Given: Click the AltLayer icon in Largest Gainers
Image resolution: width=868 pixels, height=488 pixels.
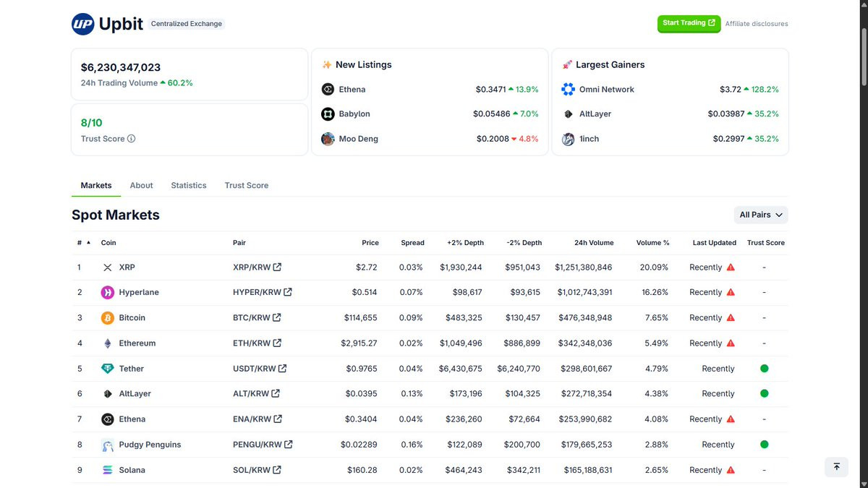Looking at the screenshot, I should (x=568, y=114).
